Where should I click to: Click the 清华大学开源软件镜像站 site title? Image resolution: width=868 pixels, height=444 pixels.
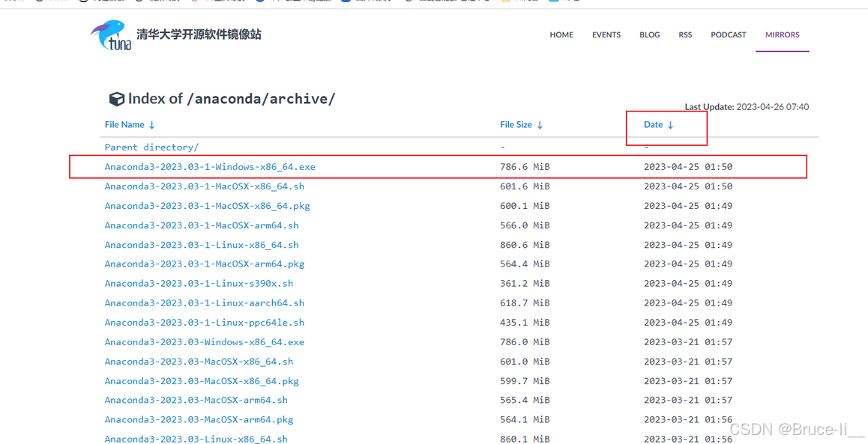coord(199,34)
